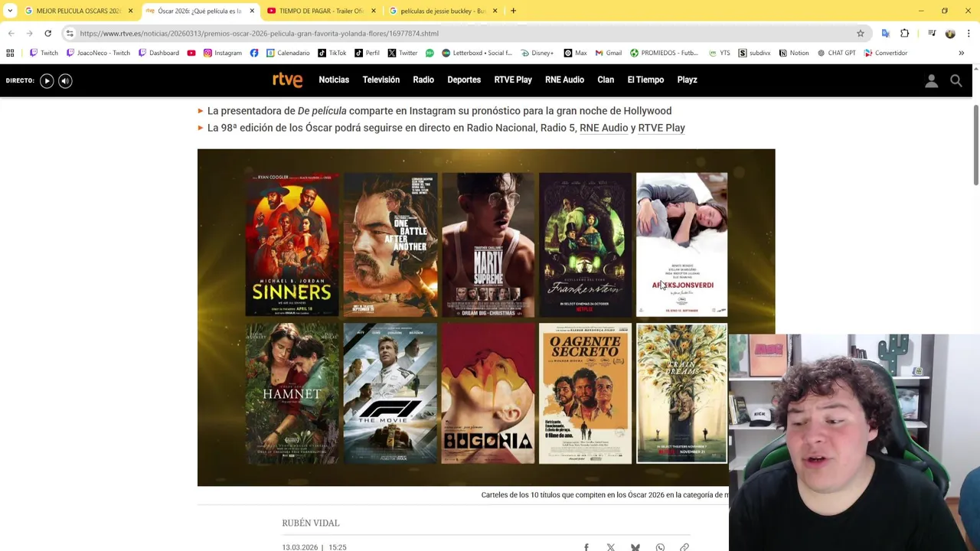Image resolution: width=980 pixels, height=551 pixels.
Task: Expand hidden bookmarks chevron
Action: click(961, 53)
